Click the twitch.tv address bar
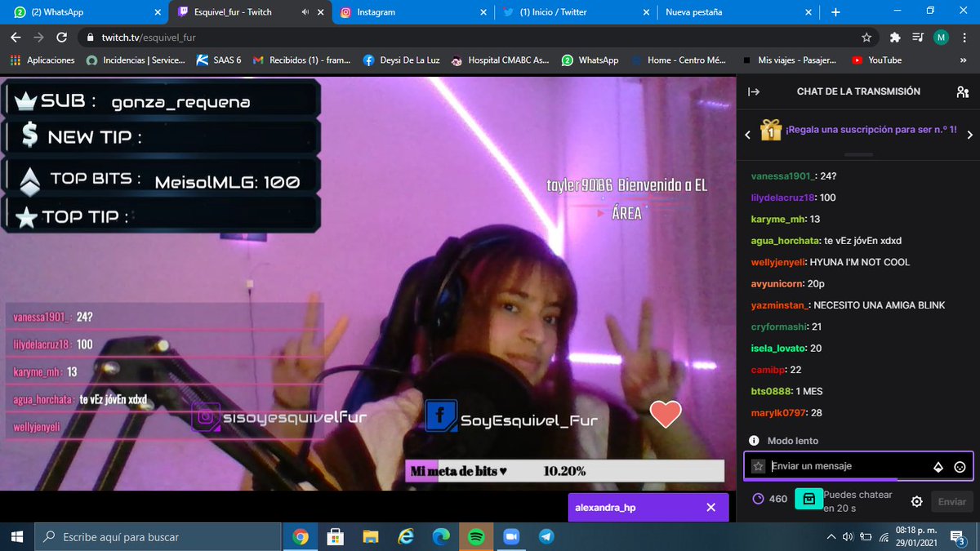 [x=476, y=38]
